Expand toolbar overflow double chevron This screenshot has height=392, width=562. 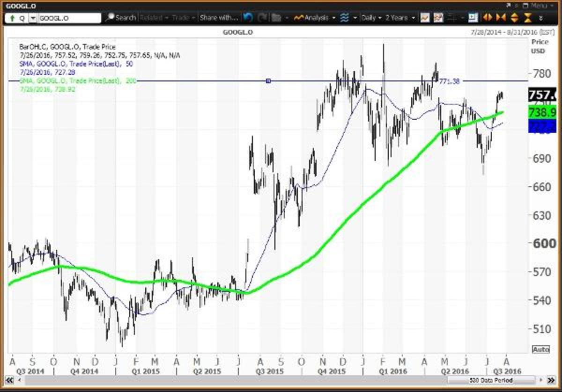tap(541, 18)
